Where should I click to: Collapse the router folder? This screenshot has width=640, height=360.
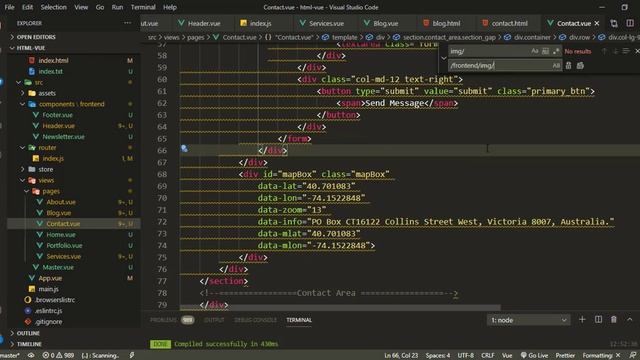pyautogui.click(x=47, y=147)
